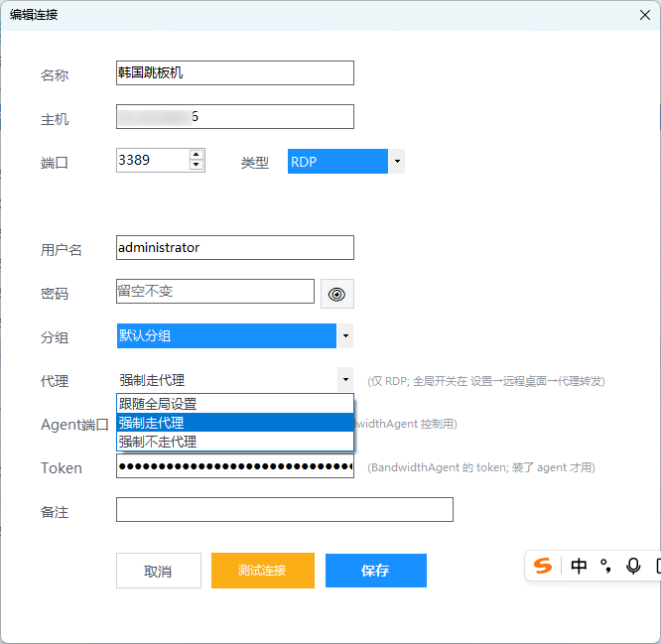Screen dimensions: 661x644
Task: Collapse the 代理 dropdown arrow
Action: (345, 380)
